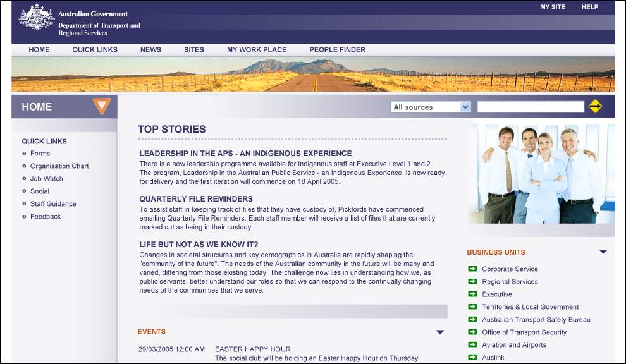Open the Feedback link
Screen dimensions: 626x364
click(46, 217)
